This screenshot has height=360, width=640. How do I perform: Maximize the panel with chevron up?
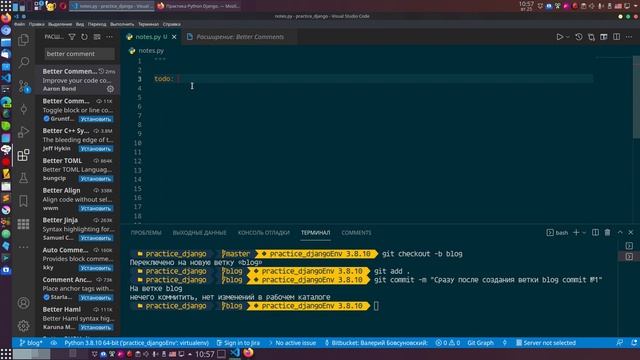(x=620, y=232)
